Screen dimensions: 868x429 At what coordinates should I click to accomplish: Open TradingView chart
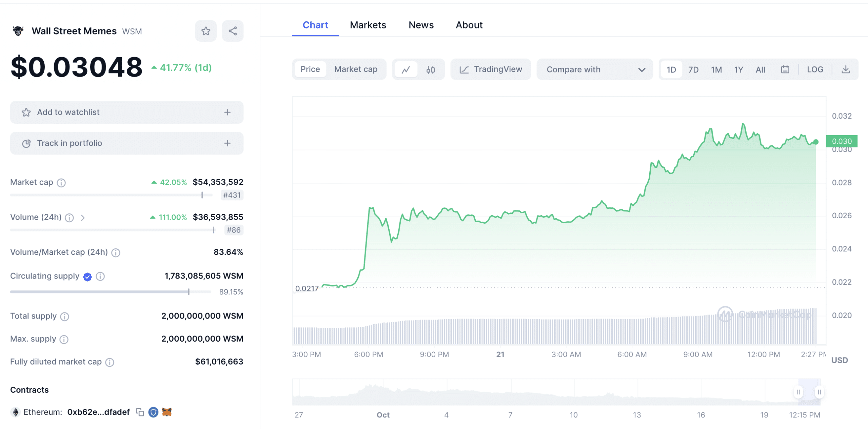click(x=490, y=69)
